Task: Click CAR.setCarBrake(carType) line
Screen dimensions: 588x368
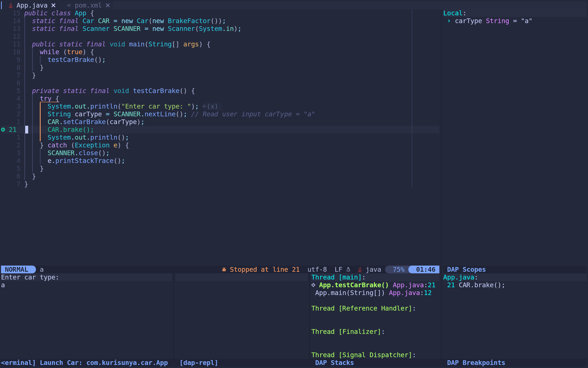Action: (x=96, y=122)
